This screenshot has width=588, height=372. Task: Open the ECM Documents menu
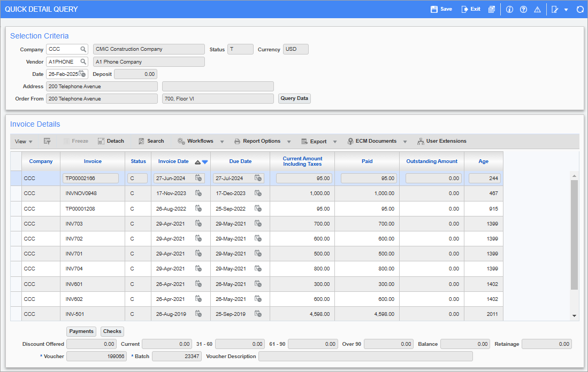[376, 141]
